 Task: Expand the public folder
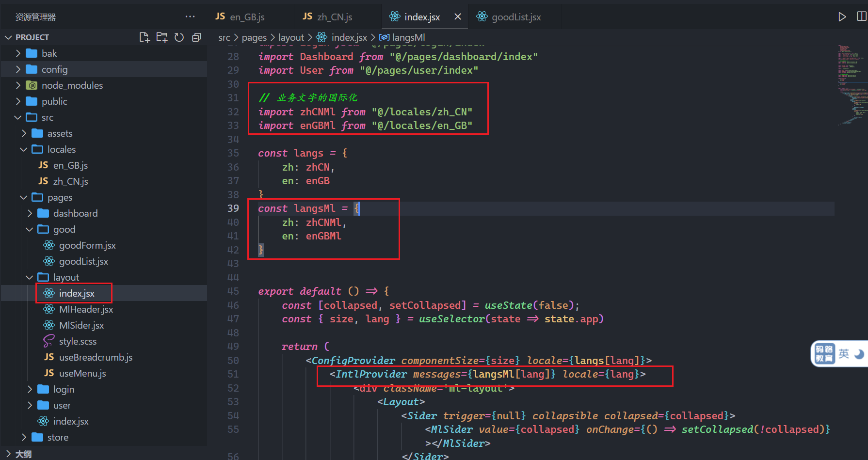click(18, 101)
